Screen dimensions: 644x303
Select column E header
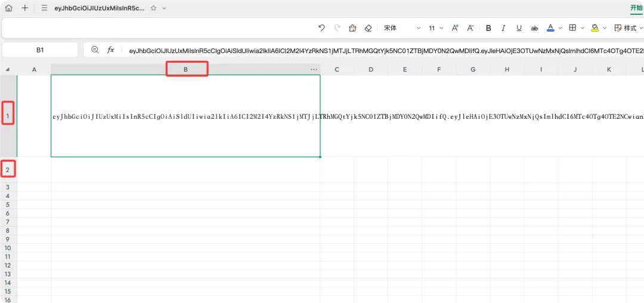tap(405, 70)
